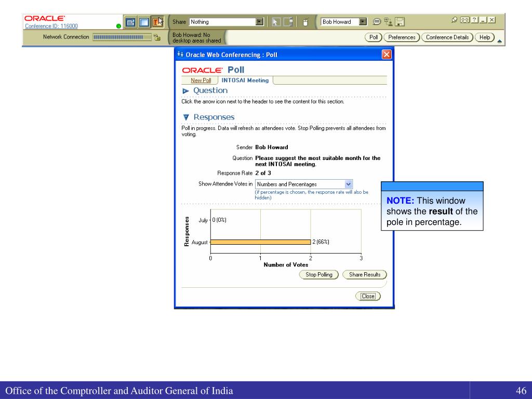Select the pointer arrow tool icon
532x399 pixels.
pos(275,22)
